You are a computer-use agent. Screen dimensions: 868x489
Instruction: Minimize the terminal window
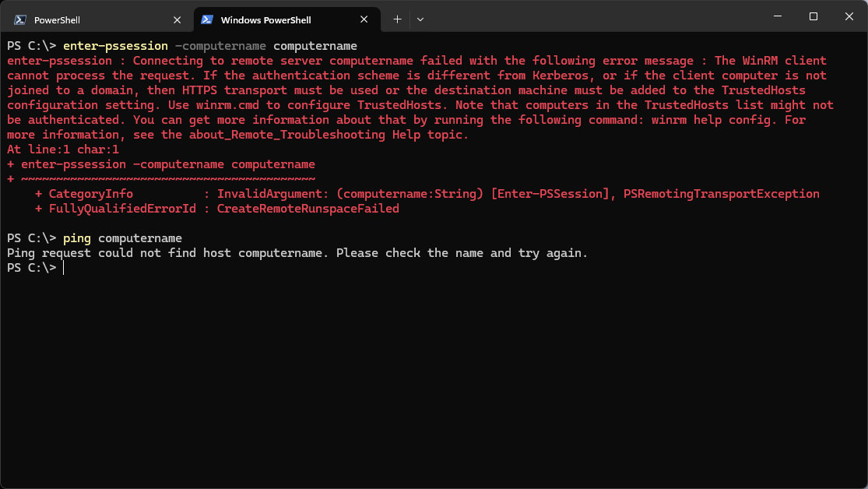778,16
